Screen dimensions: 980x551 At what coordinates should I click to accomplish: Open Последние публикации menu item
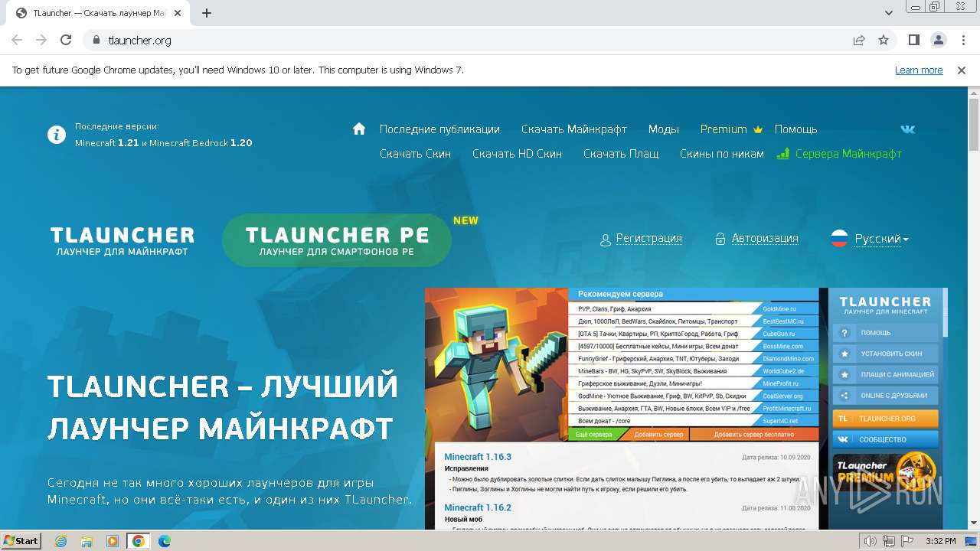click(x=439, y=129)
